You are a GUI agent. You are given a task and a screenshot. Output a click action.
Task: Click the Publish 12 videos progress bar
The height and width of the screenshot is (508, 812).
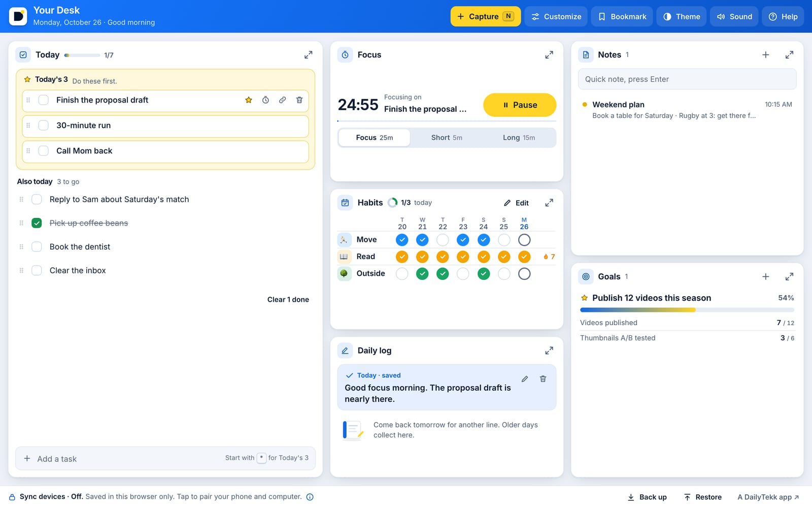point(687,310)
